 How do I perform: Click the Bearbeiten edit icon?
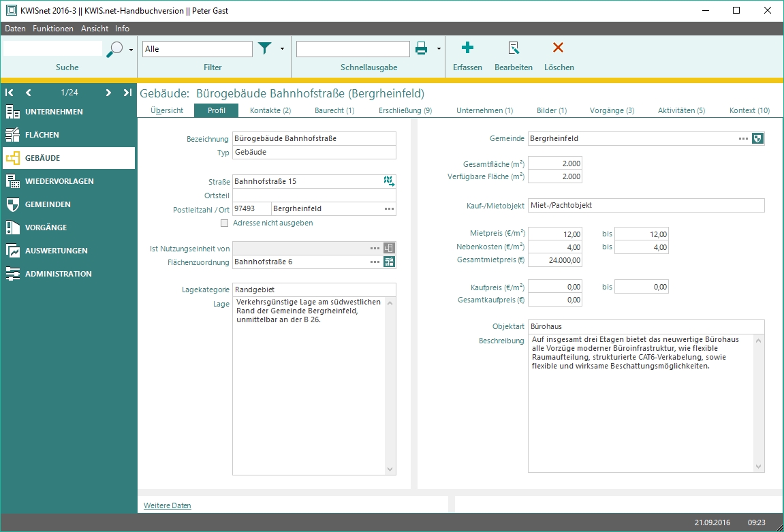coord(514,48)
